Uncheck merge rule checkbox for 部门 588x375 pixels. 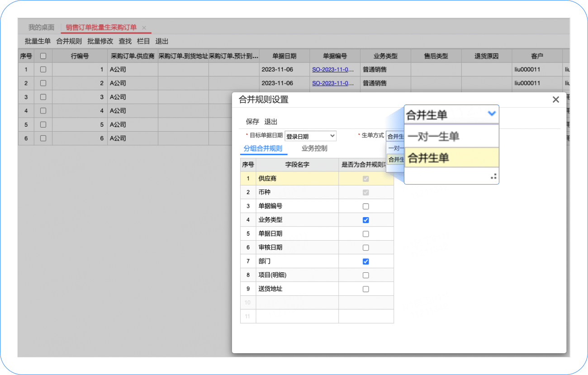click(366, 261)
